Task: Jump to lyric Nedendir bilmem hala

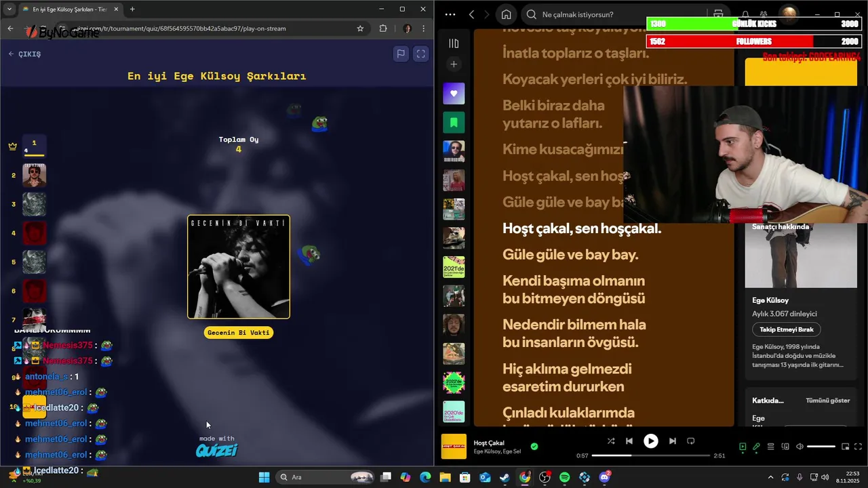Action: point(574,325)
